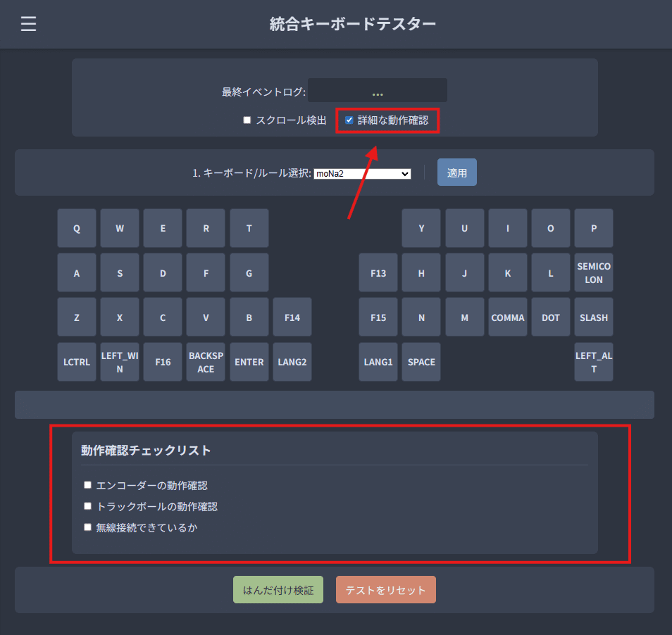Screen dimensions: 672x635
Task: Enable the スクロール検出 checkbox
Action: 247,120
